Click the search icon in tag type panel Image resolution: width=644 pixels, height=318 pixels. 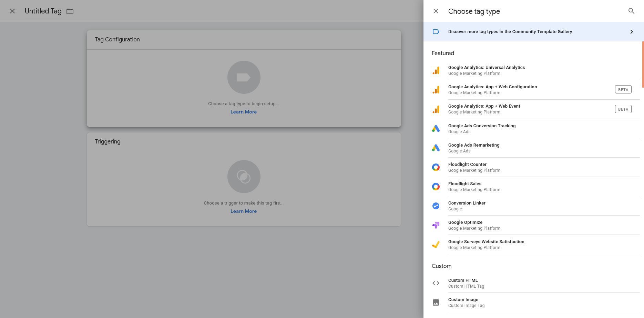(x=631, y=11)
